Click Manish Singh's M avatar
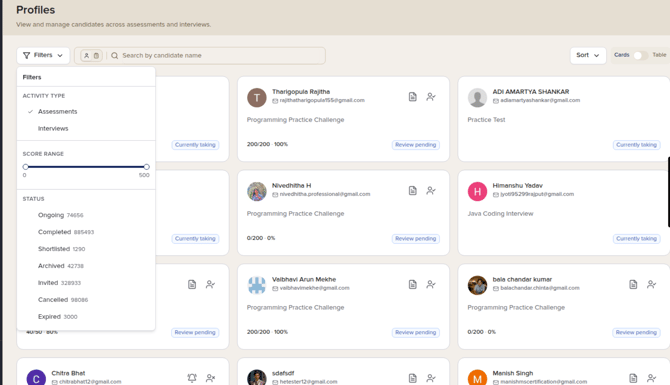 (x=477, y=377)
